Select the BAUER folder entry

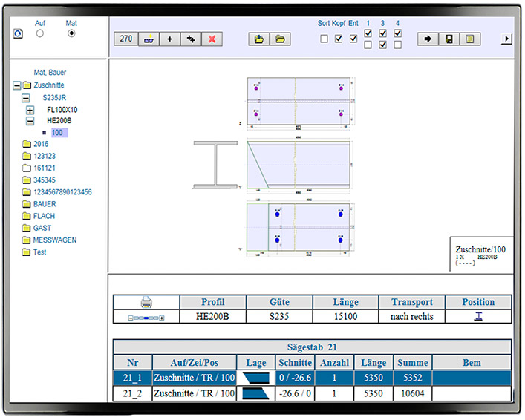(45, 204)
